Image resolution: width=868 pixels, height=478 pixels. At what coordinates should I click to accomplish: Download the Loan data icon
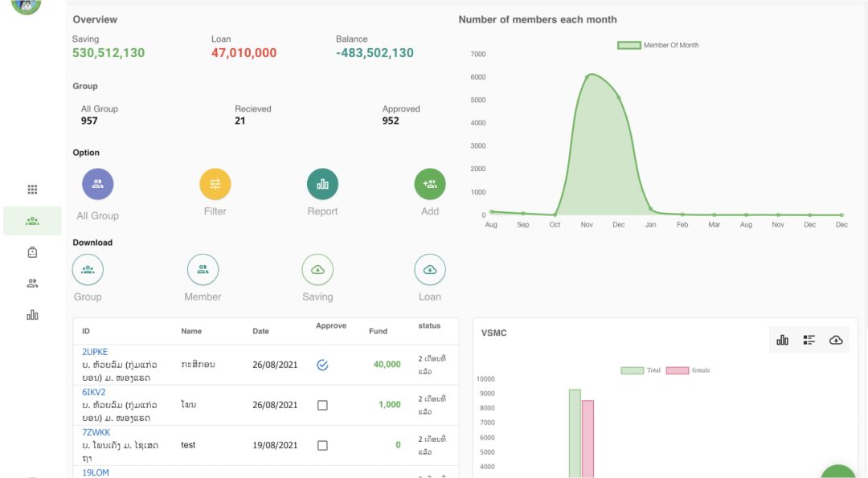pos(430,270)
